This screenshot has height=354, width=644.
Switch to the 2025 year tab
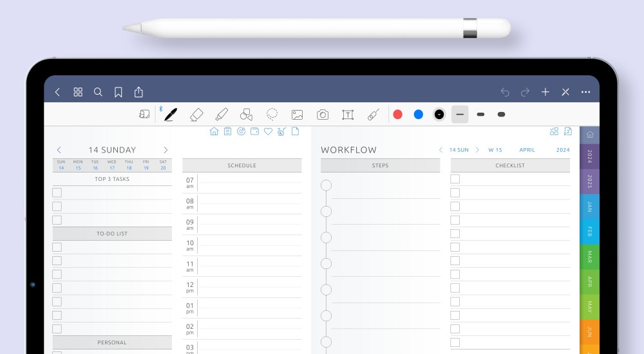[x=589, y=182]
